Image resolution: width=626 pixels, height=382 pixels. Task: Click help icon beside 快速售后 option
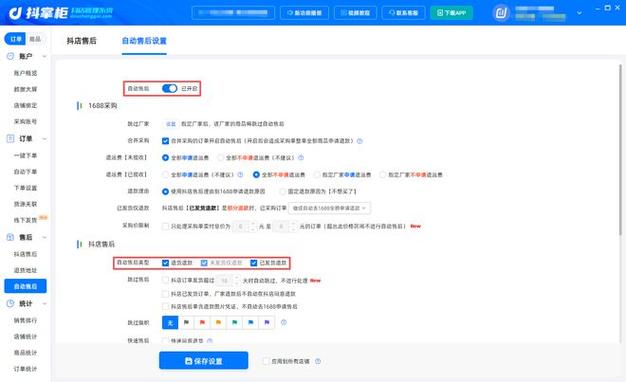210,341
